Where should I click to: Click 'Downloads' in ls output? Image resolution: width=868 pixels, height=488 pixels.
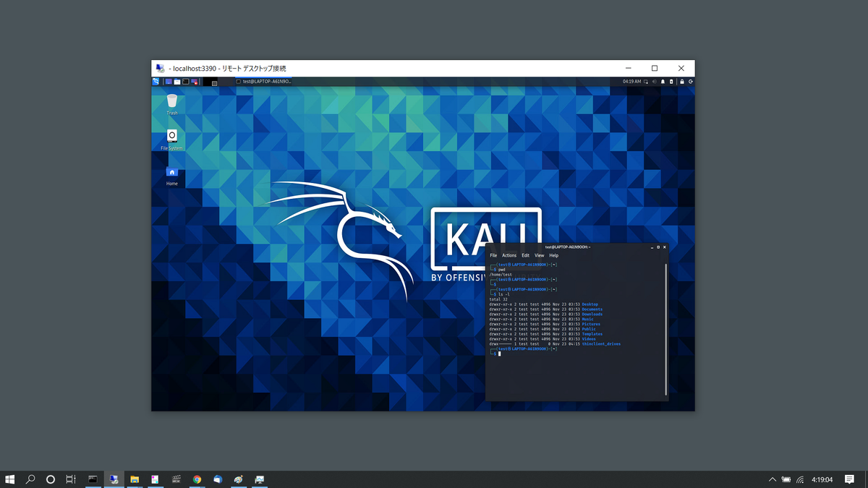592,314
